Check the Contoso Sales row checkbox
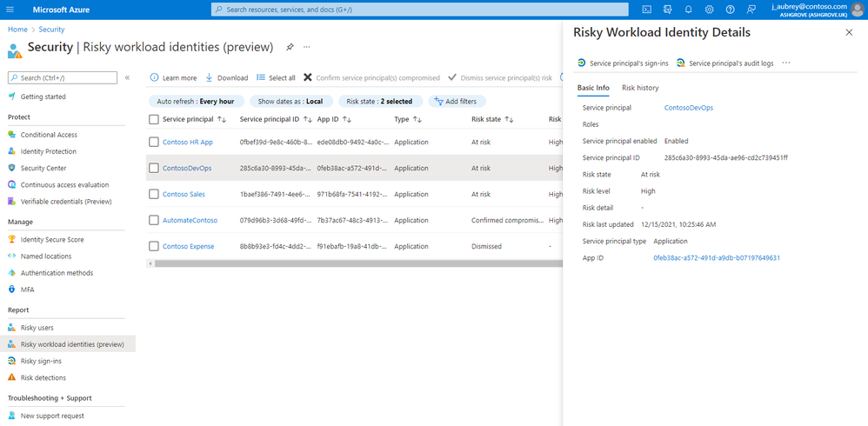 [x=154, y=194]
